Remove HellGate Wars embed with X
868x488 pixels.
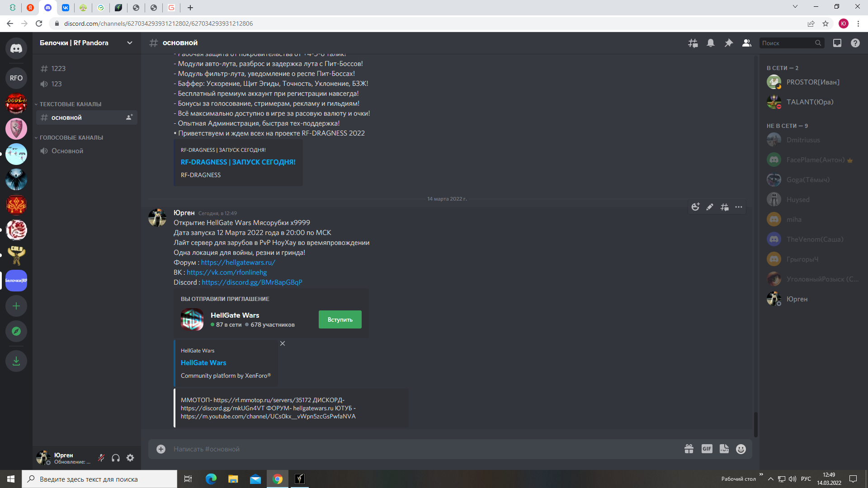283,343
